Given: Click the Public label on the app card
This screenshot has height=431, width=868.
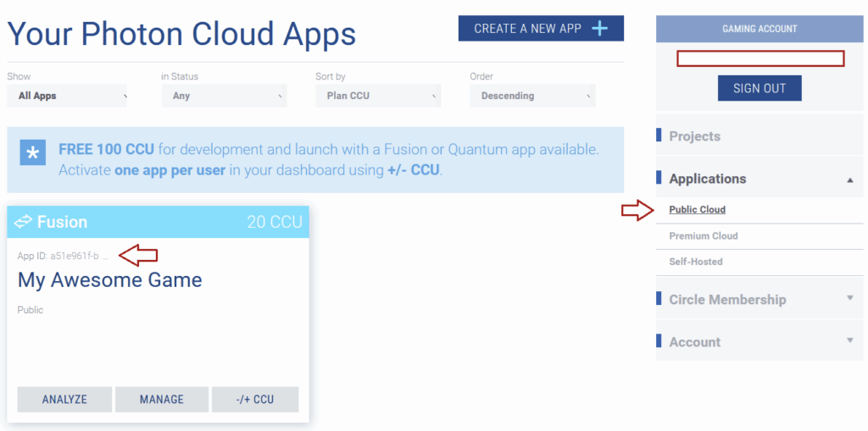Looking at the screenshot, I should tap(31, 310).
